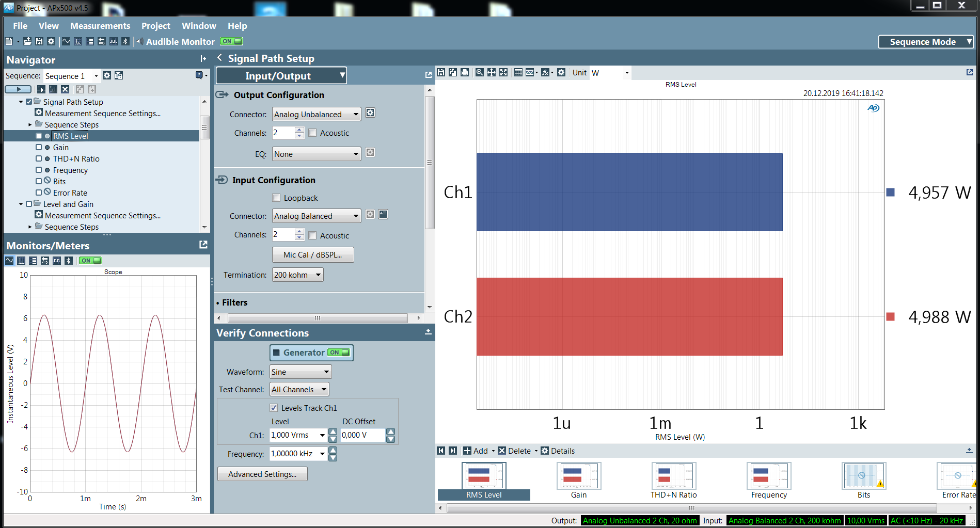Uncheck Levels Track Ch1
Viewport: 980px width, 528px height.
(274, 408)
